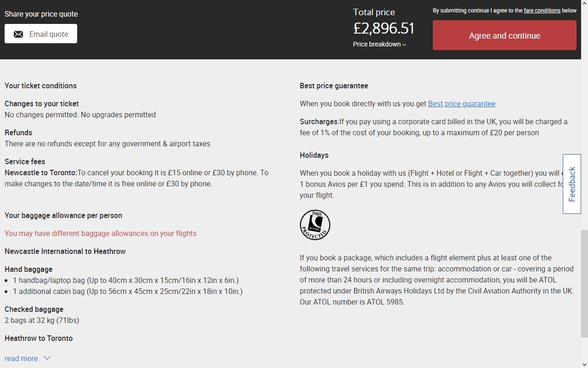Click the chevron beside read more
The width and height of the screenshot is (588, 368).
click(47, 358)
